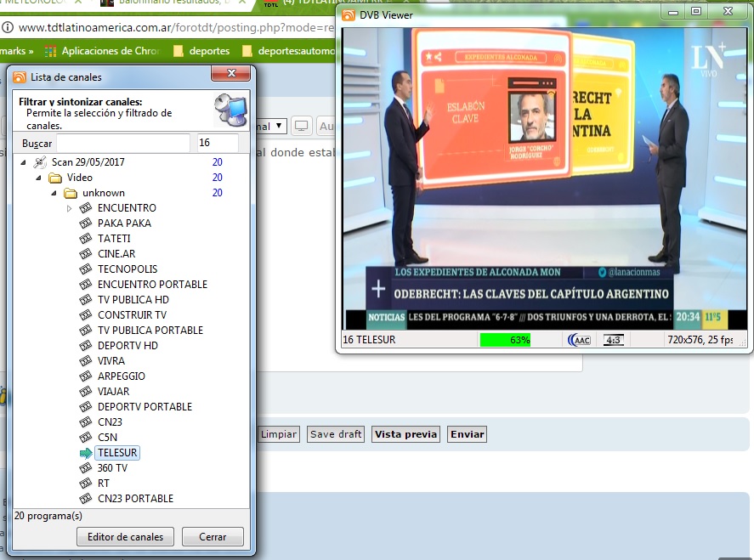This screenshot has height=560, width=754.
Task: Click the TV PUBLICA PORTABLE channel icon
Action: point(86,331)
